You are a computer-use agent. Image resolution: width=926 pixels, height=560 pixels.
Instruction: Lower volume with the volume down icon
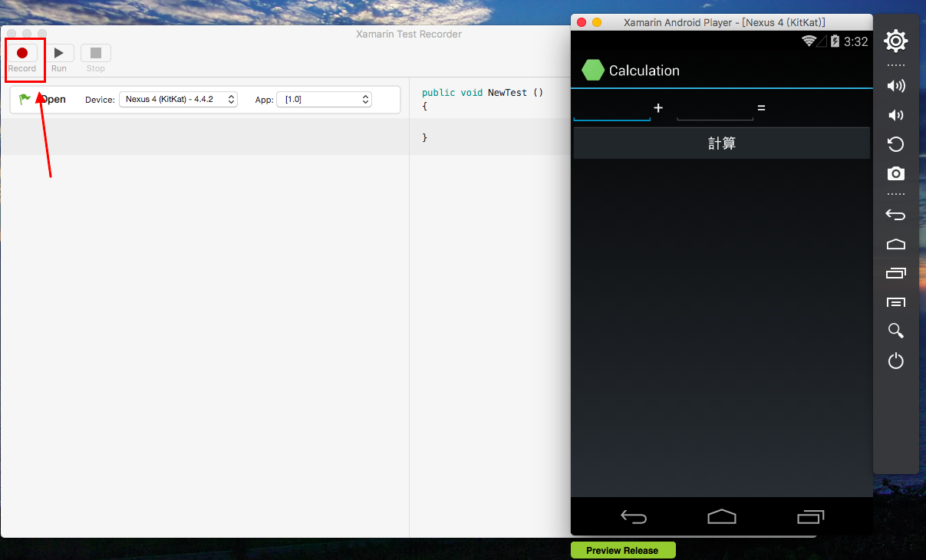(x=895, y=115)
